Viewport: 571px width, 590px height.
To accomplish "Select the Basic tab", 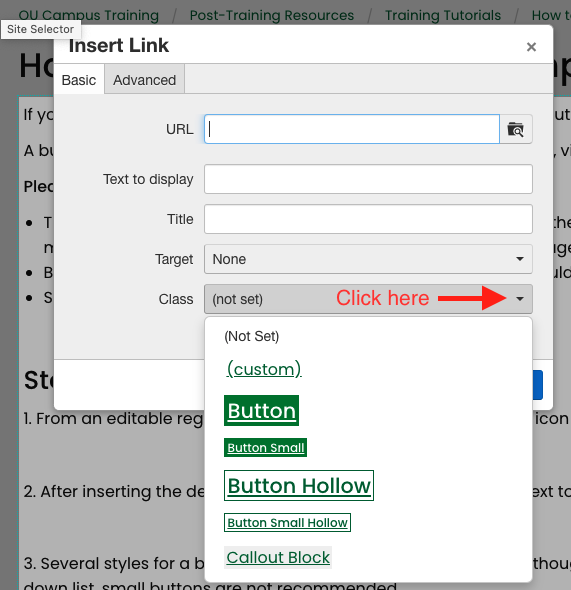I will [x=79, y=80].
